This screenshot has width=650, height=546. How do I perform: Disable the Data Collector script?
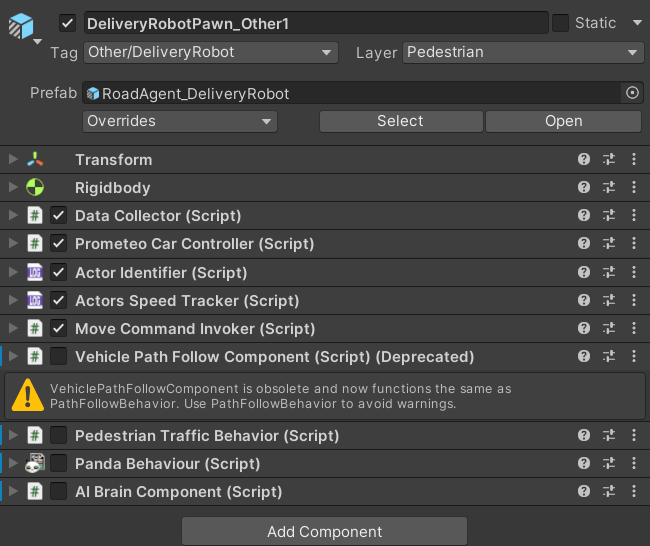pyautogui.click(x=58, y=216)
